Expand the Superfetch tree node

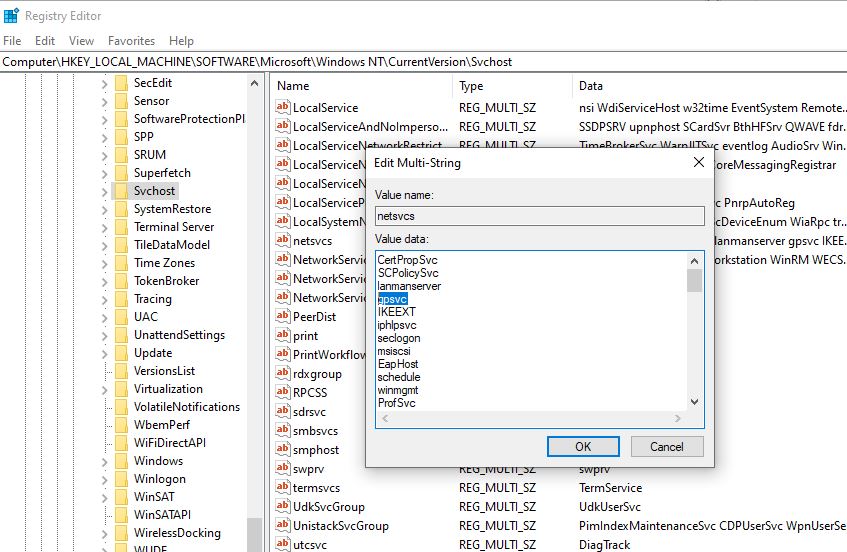click(x=104, y=173)
